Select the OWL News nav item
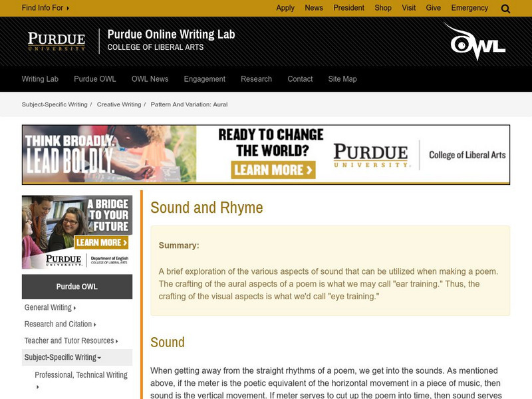532x399 pixels. (150, 79)
